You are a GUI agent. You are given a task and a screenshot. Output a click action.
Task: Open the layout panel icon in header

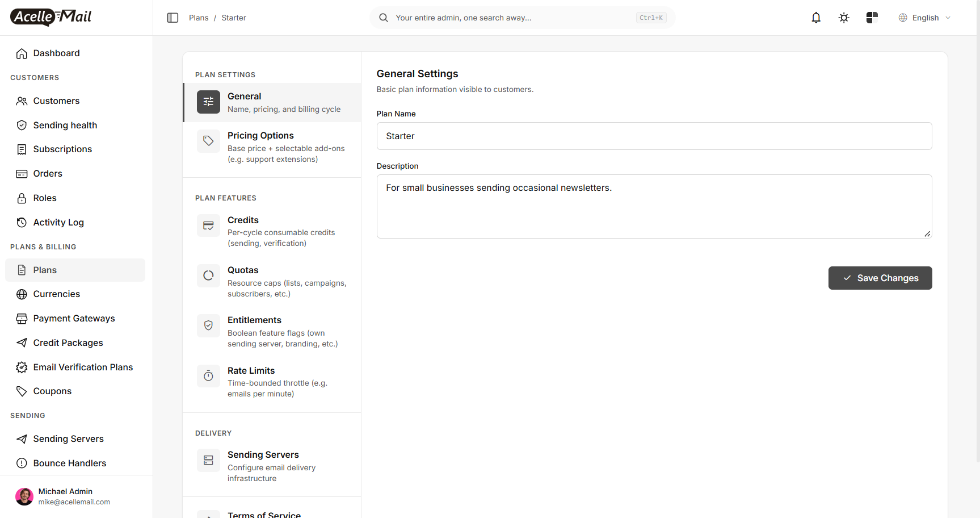click(872, 18)
